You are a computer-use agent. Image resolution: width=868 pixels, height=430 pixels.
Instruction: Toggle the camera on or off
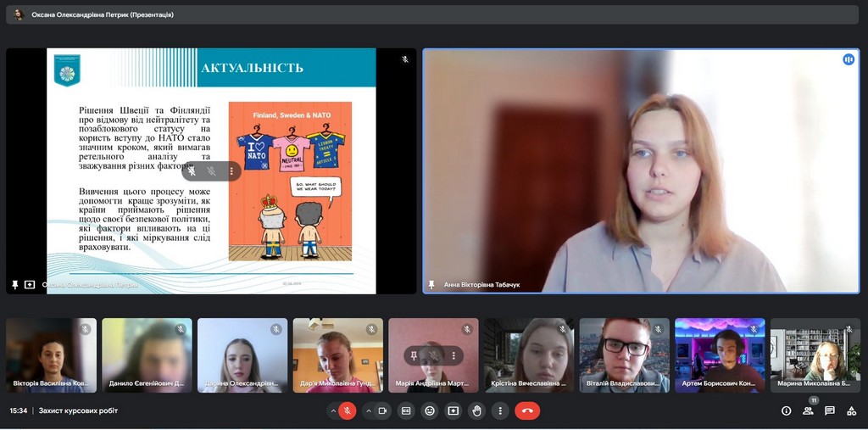click(382, 410)
